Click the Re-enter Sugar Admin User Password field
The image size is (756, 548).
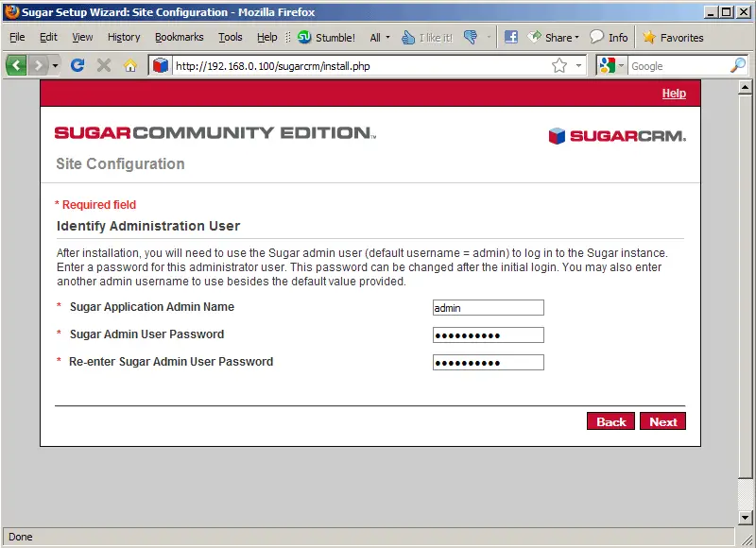point(488,363)
